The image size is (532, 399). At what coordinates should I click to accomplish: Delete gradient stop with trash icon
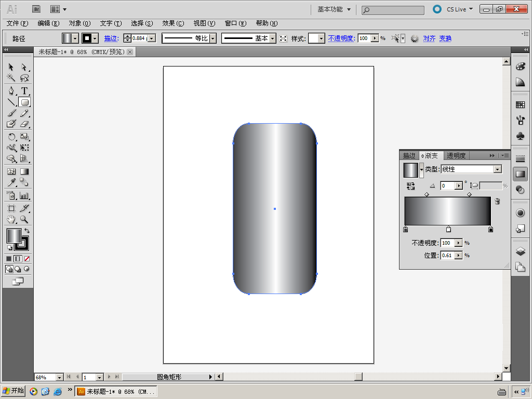497,202
